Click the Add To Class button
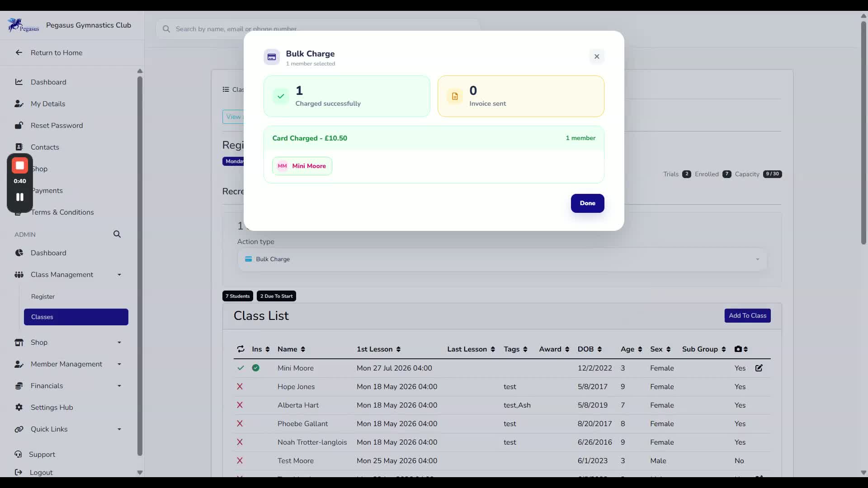 (747, 315)
